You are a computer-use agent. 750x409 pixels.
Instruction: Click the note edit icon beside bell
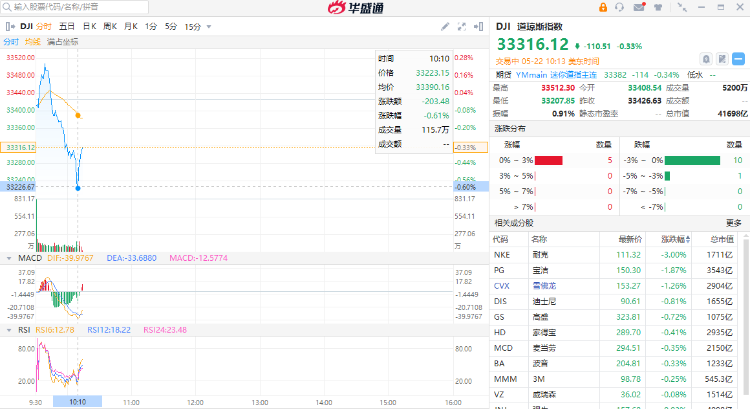(722, 59)
